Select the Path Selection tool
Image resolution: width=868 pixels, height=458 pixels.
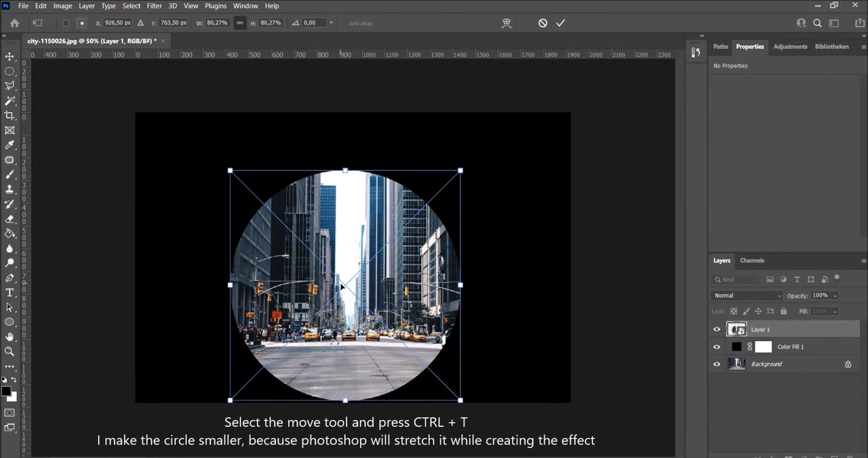pyautogui.click(x=9, y=307)
